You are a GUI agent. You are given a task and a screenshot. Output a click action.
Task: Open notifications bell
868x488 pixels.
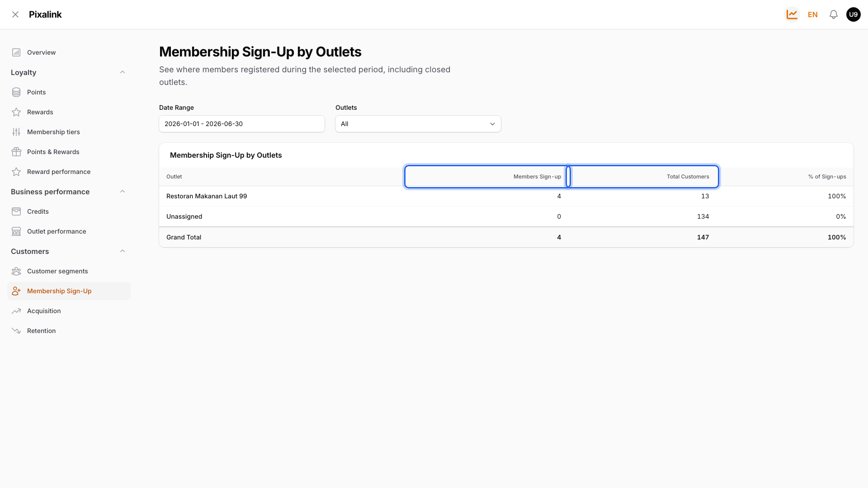coord(834,14)
